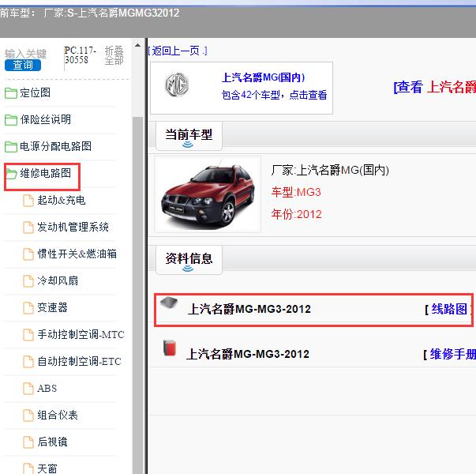476x474 pixels.
Task: Click the 输入关键 keyword input field
Action: pyautogui.click(x=26, y=54)
